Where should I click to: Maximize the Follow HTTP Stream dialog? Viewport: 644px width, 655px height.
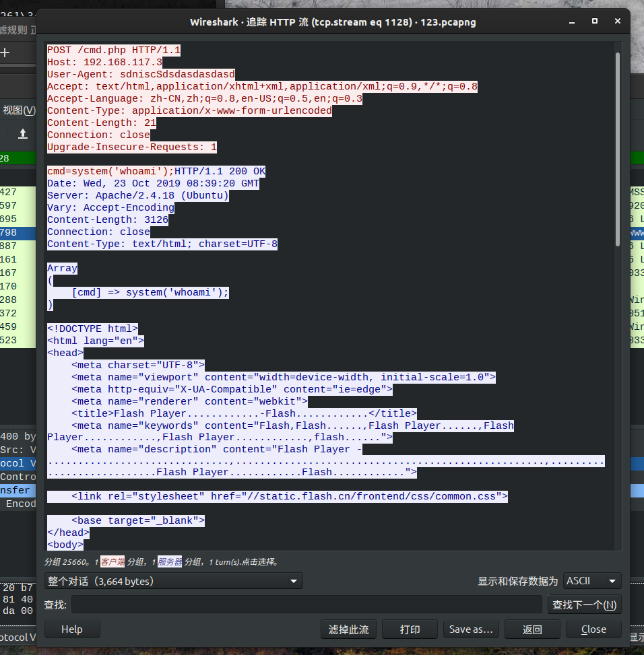tap(594, 22)
